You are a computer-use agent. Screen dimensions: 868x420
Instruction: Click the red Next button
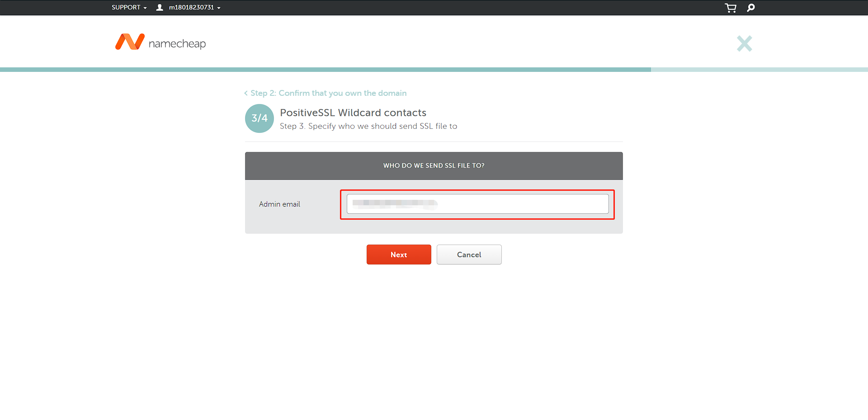[399, 255]
